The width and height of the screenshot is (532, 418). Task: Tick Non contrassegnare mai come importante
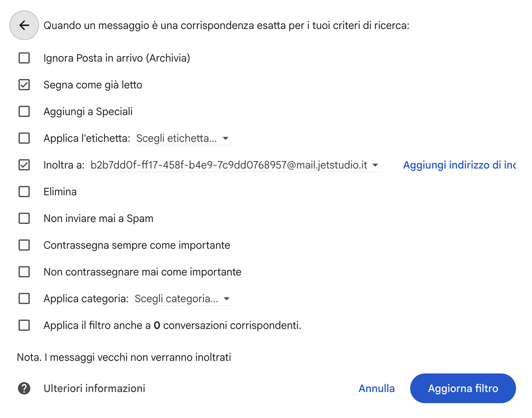pyautogui.click(x=24, y=272)
